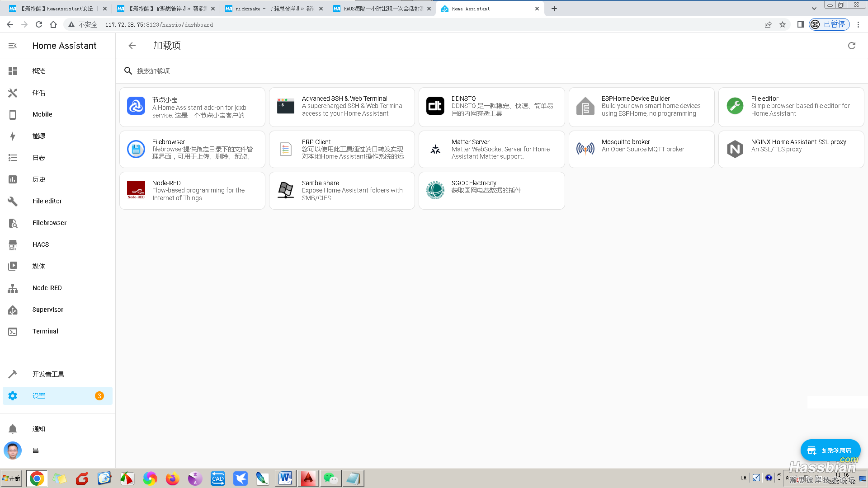The height and width of the screenshot is (488, 868).
Task: Click the address bar URL
Action: point(159,25)
